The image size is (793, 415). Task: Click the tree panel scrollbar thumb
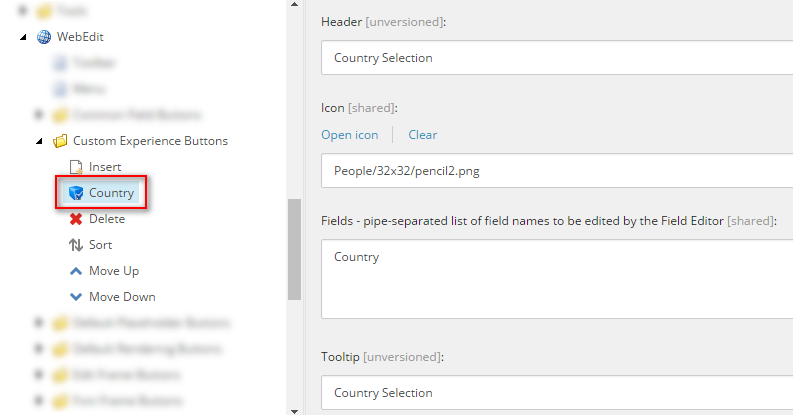(294, 249)
